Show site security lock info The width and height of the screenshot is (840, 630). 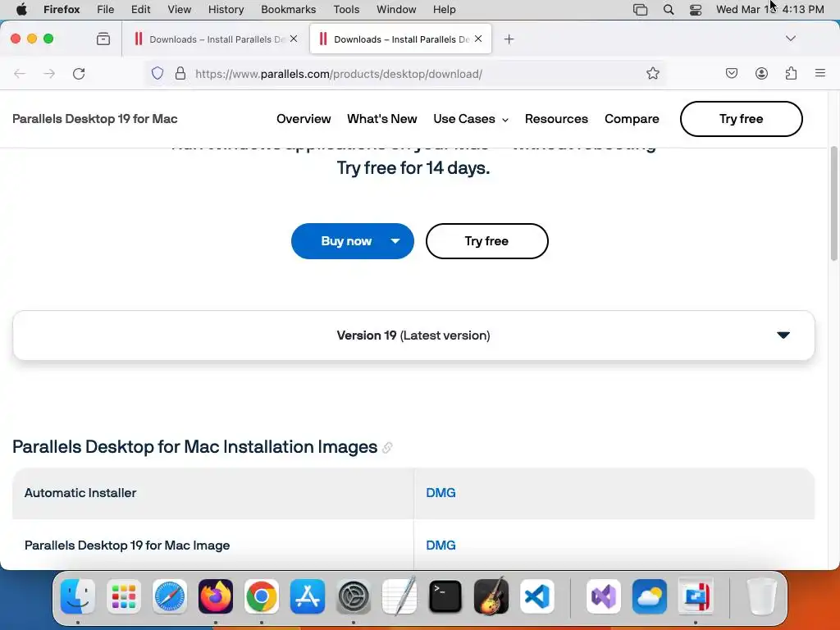(180, 73)
